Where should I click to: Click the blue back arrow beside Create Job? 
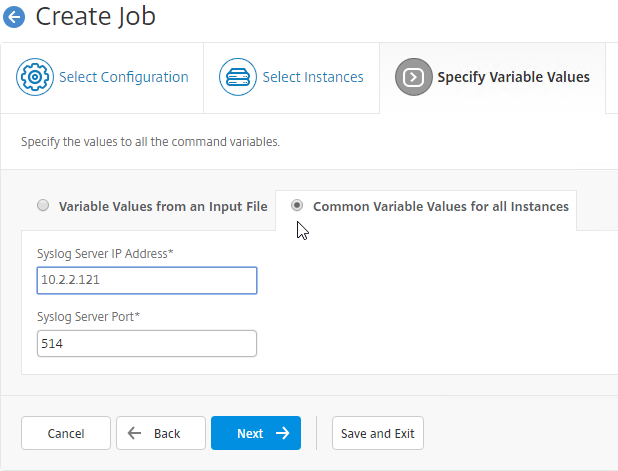[x=14, y=17]
